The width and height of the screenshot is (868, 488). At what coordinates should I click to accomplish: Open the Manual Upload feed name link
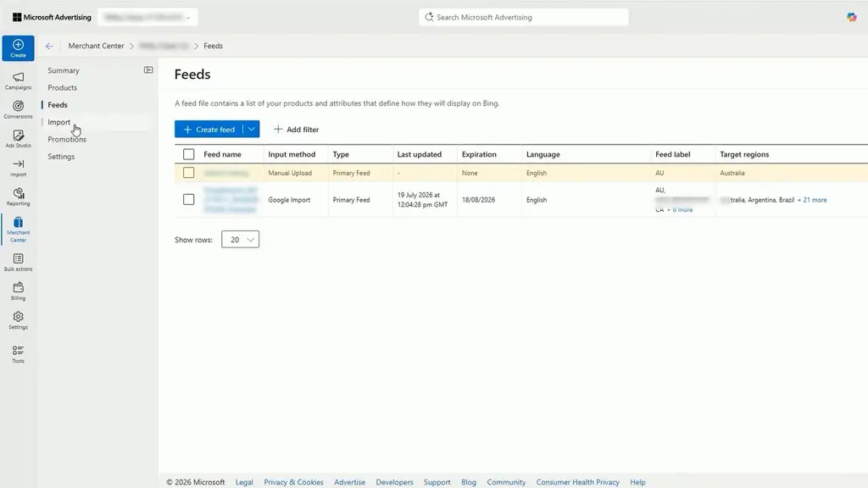[x=225, y=173]
